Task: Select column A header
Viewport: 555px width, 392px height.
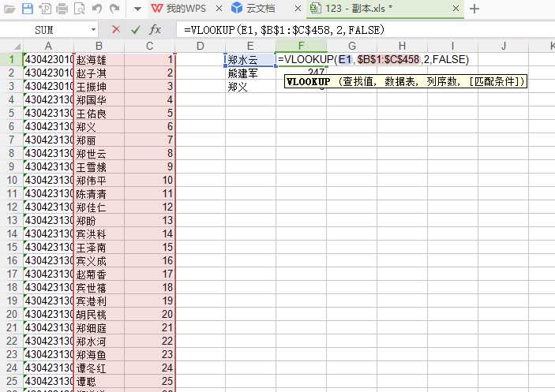Action: (48, 46)
